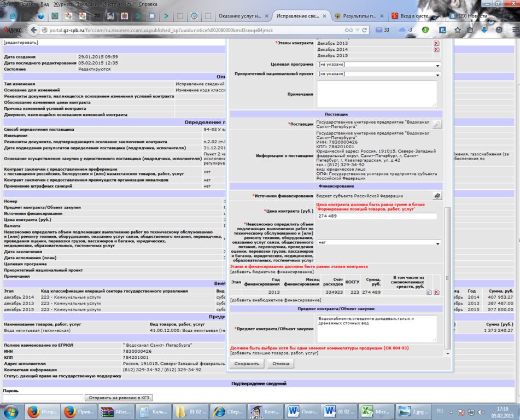Screen dimensions: 520x420
Task: Open WinRAR Attac... taskbar item
Action: pyautogui.click(x=116, y=412)
